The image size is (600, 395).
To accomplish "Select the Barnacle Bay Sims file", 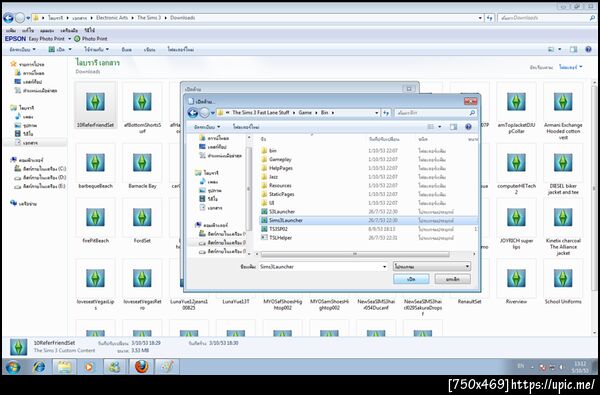I will (x=142, y=167).
